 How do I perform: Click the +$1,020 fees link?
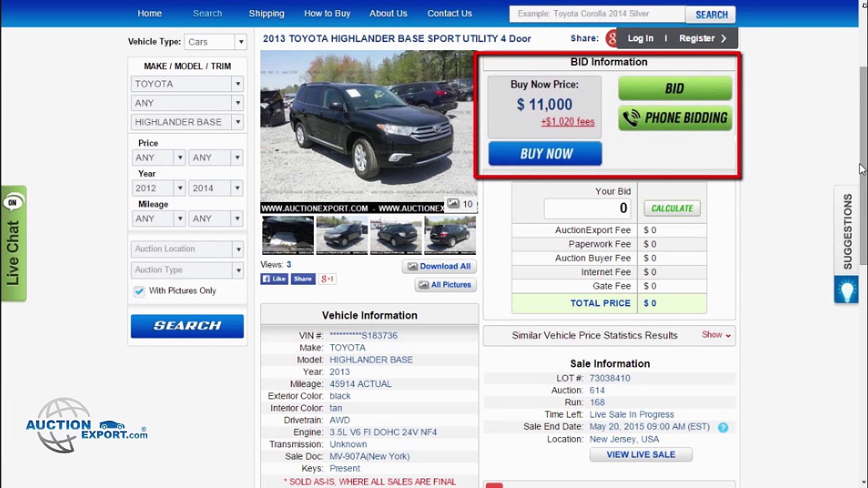[568, 122]
